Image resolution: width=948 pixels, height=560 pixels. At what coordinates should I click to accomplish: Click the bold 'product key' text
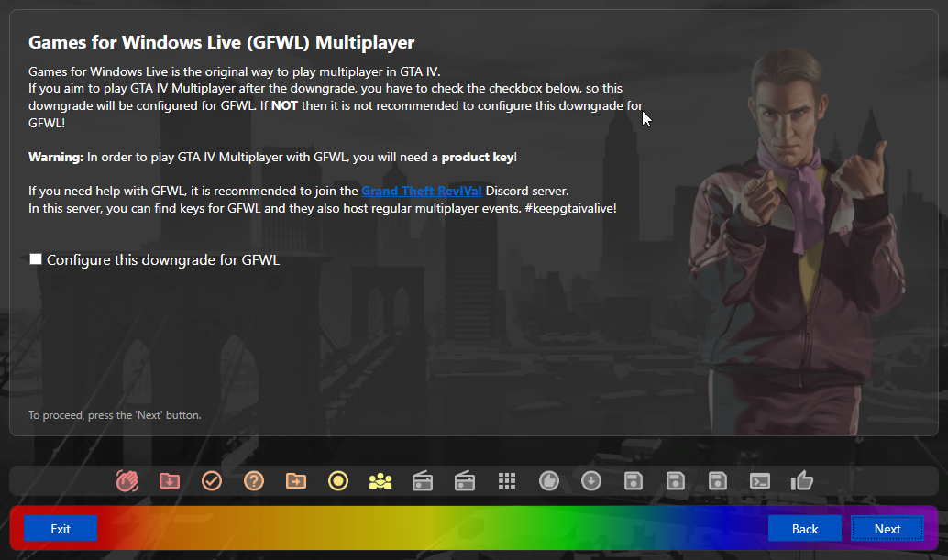pos(478,157)
